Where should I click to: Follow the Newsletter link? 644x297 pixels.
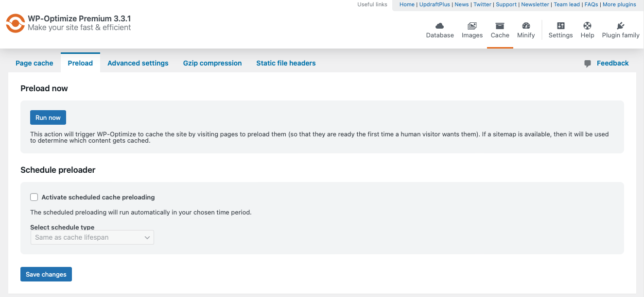(535, 4)
